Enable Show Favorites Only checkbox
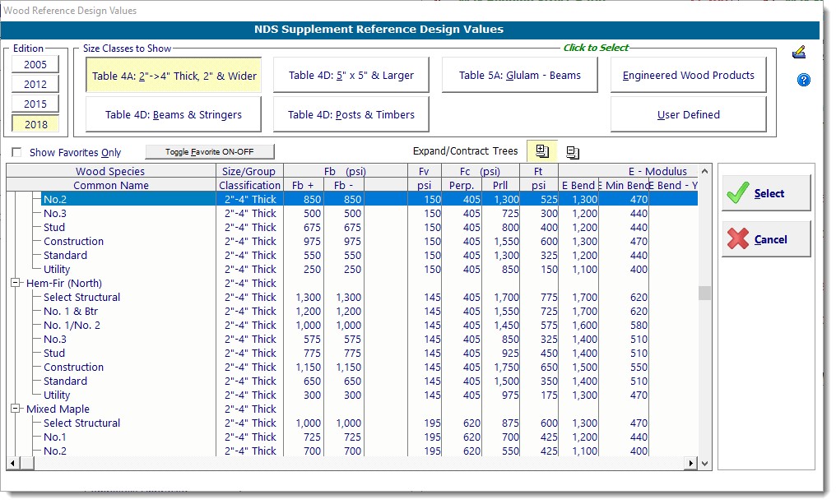 point(16,153)
